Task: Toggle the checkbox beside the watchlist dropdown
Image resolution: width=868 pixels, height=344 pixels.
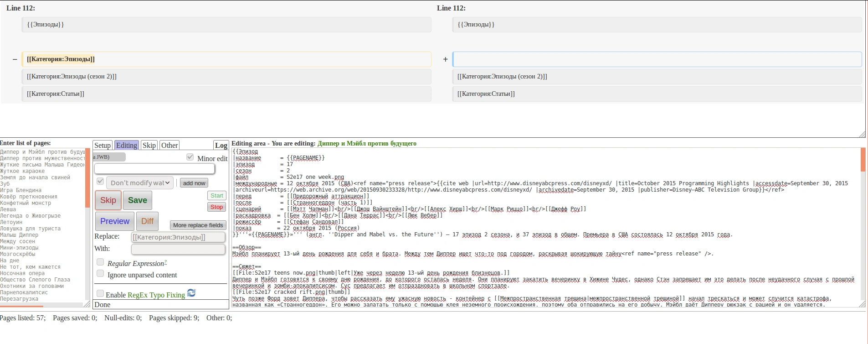Action: (100, 182)
